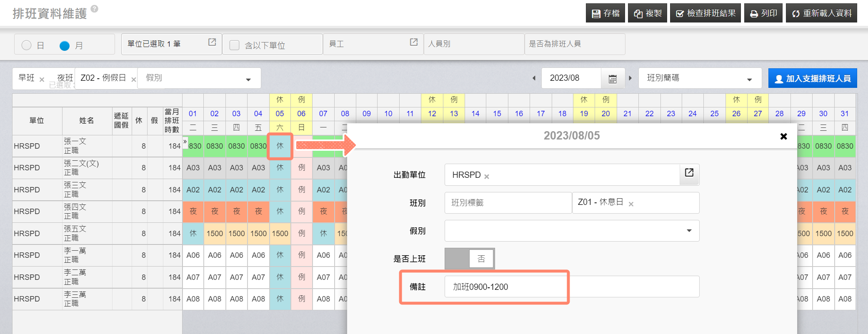Open the 假別 dropdown in dialog
Viewport: 868px width, 334px height.
coord(689,231)
